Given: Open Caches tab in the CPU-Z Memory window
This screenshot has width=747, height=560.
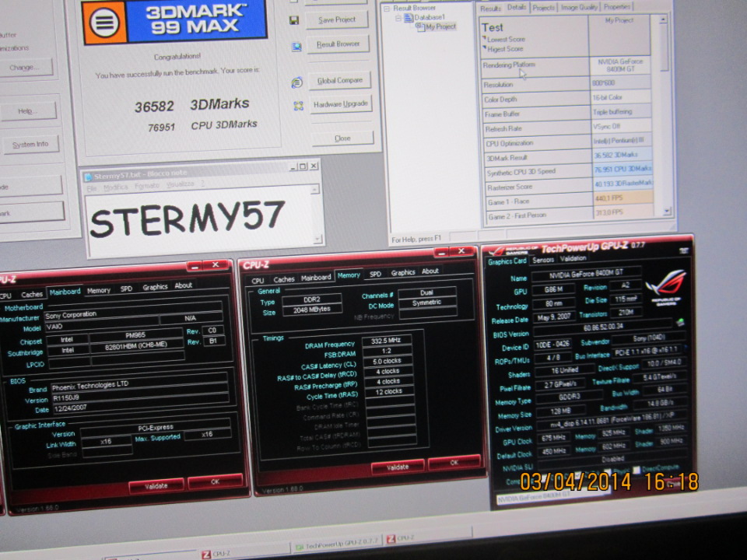Looking at the screenshot, I should pyautogui.click(x=284, y=279).
